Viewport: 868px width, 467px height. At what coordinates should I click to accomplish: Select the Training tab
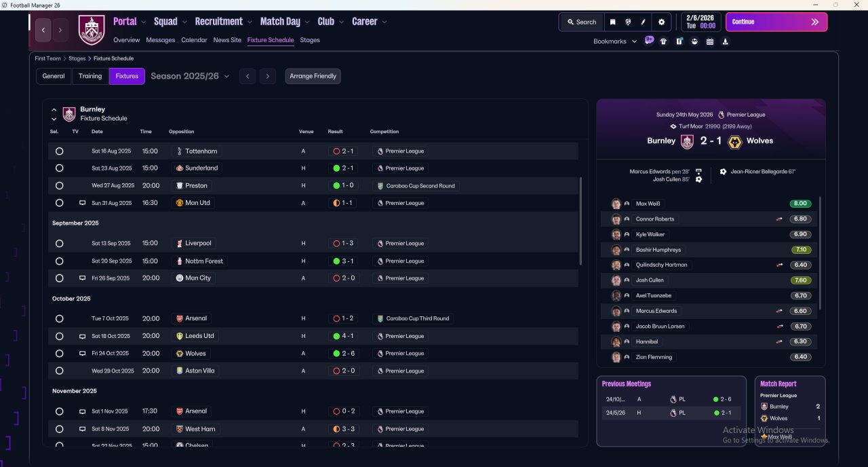coord(90,76)
